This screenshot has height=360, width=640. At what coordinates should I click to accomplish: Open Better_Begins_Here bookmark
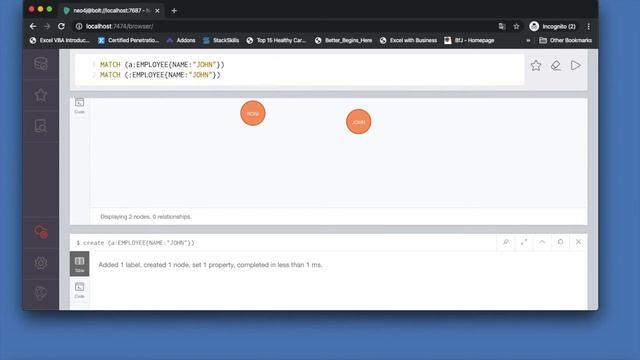coord(344,40)
